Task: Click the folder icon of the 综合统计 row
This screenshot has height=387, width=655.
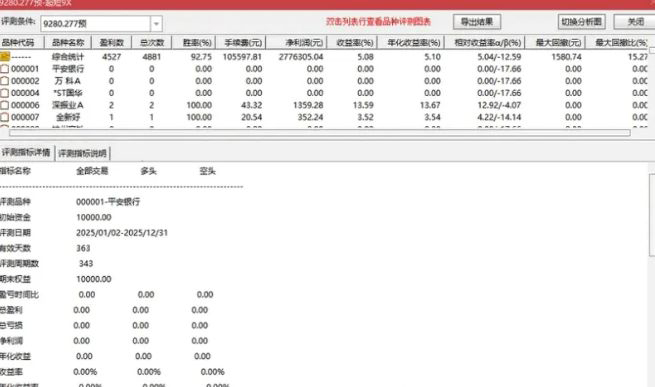Action: click(x=5, y=56)
